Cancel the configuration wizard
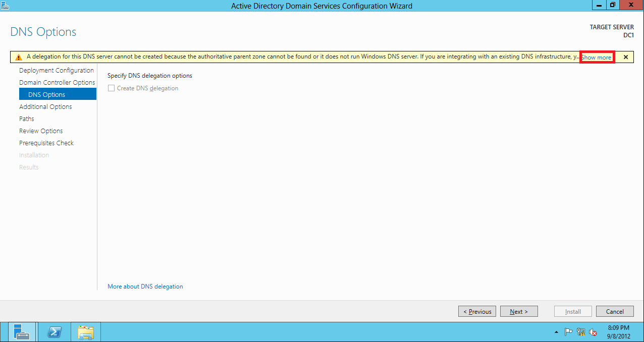Image resolution: width=644 pixels, height=342 pixels. (615, 311)
